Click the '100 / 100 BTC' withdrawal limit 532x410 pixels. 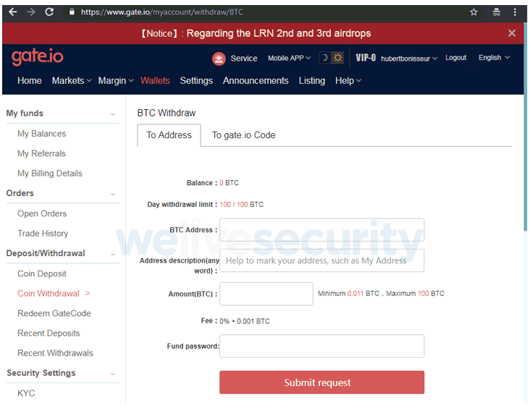242,205
